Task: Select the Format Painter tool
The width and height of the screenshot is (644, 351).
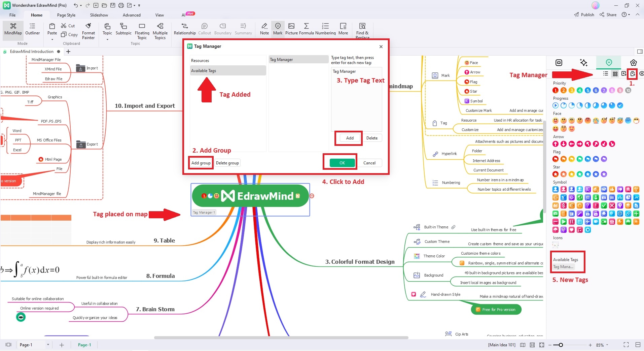Action: (x=88, y=31)
